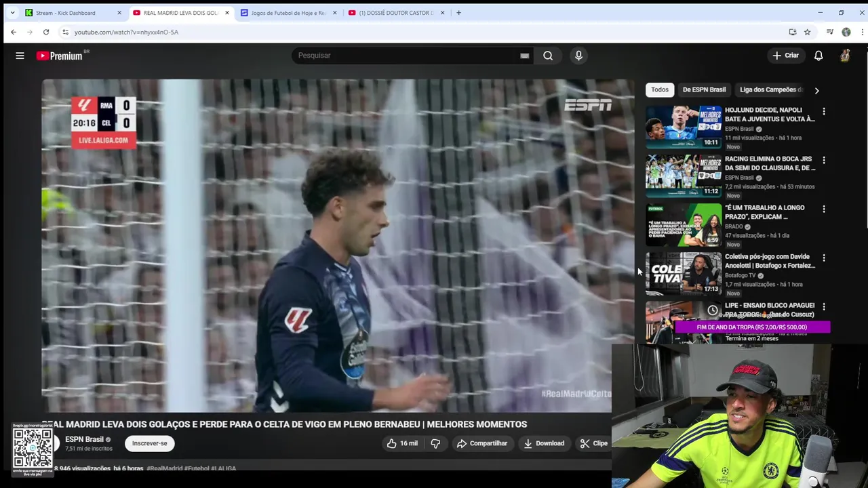
Task: Open YouTube notifications bell
Action: click(x=818, y=56)
